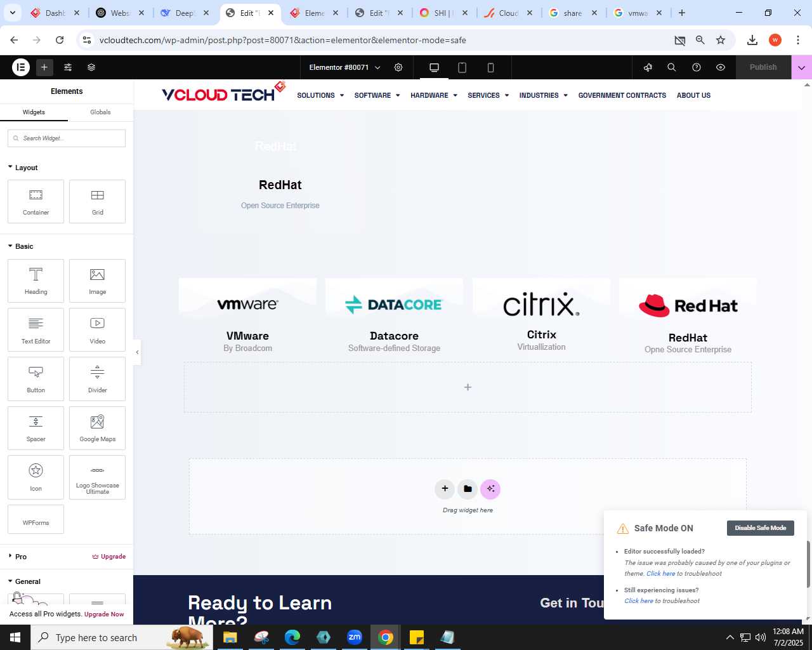Screen dimensions: 812x650
Task: Select the Text Editor widget
Action: (36, 330)
